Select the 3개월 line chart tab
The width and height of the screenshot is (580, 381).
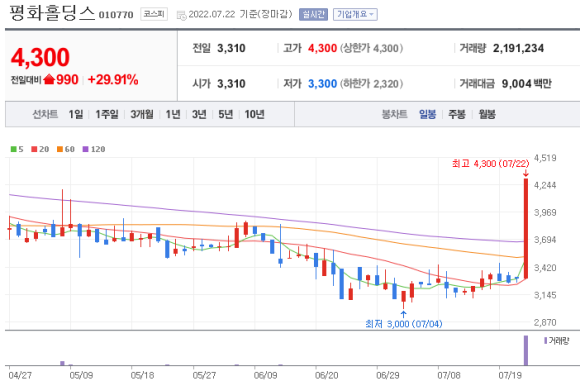coord(142,114)
